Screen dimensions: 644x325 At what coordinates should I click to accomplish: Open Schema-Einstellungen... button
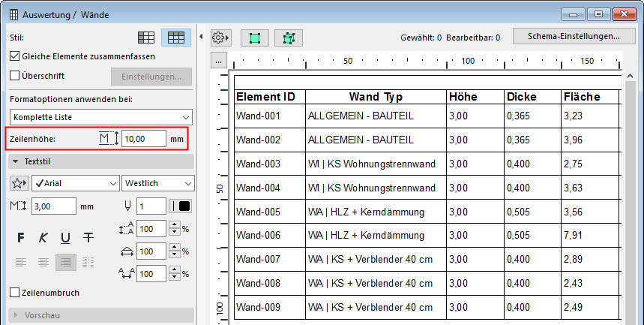click(574, 36)
